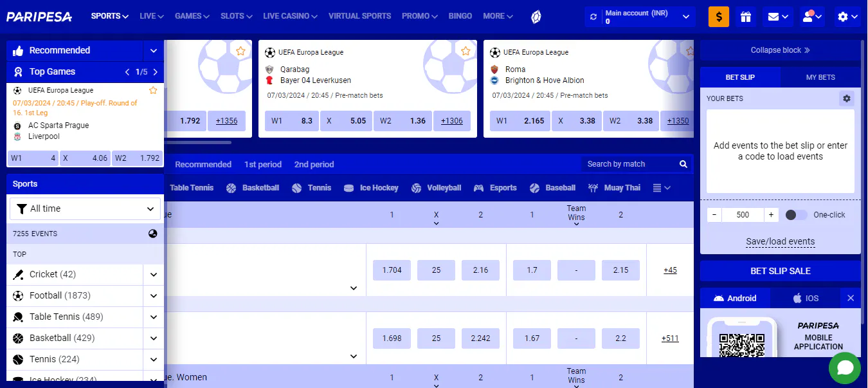Select the 2nd period tab
The image size is (868, 388).
(314, 165)
